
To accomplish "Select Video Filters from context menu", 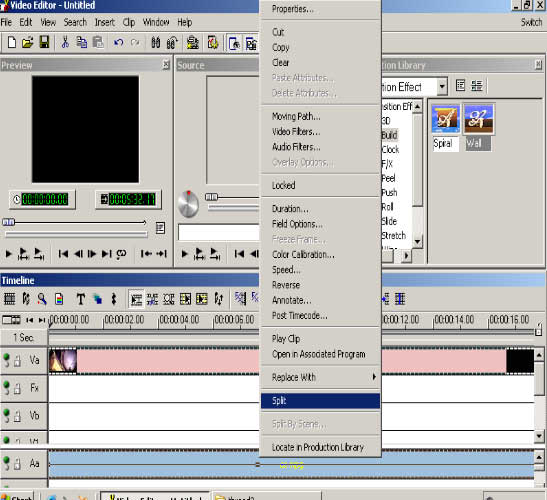I will (296, 132).
